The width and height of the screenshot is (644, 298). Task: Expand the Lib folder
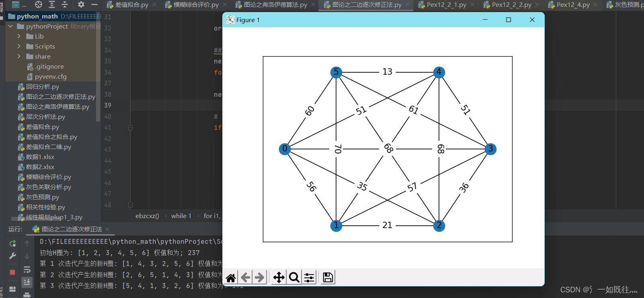click(x=19, y=36)
